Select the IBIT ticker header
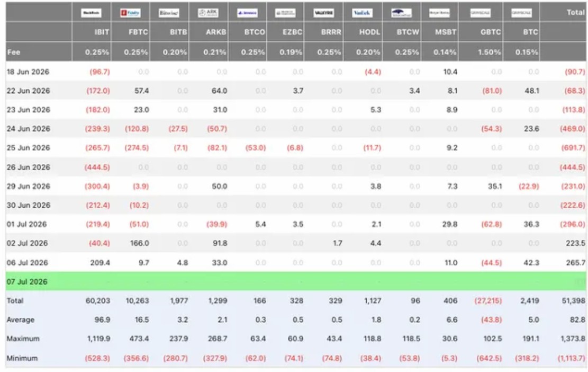The height and width of the screenshot is (372, 588). 102,32
